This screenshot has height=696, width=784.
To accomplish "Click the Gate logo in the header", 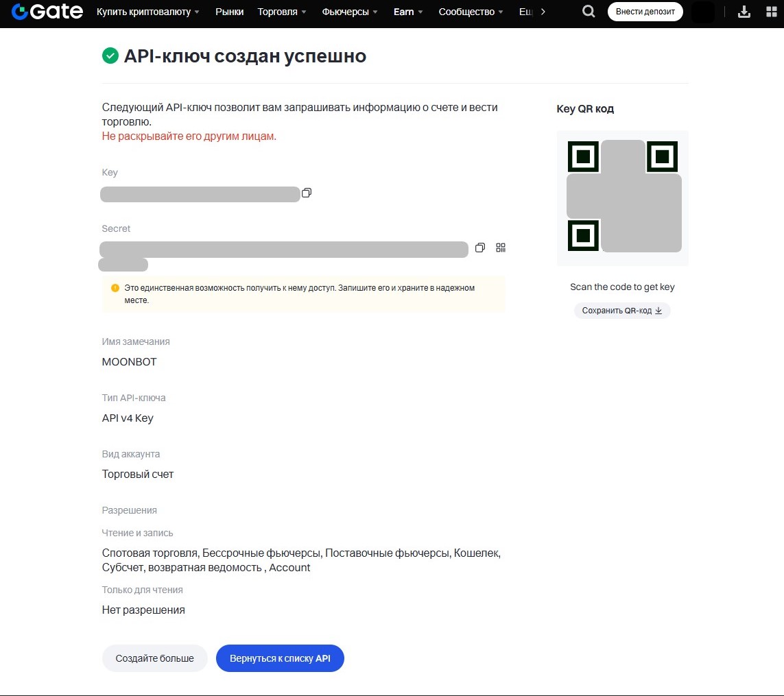I will 47,12.
